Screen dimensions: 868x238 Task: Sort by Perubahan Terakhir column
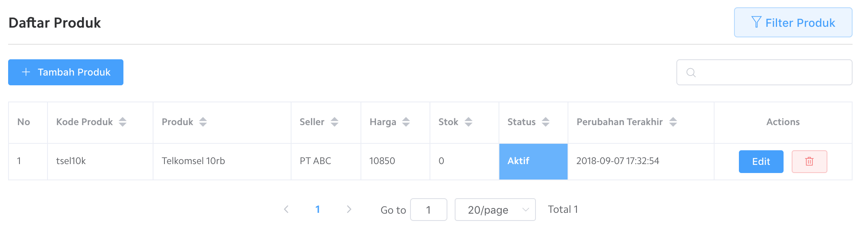[x=673, y=122]
